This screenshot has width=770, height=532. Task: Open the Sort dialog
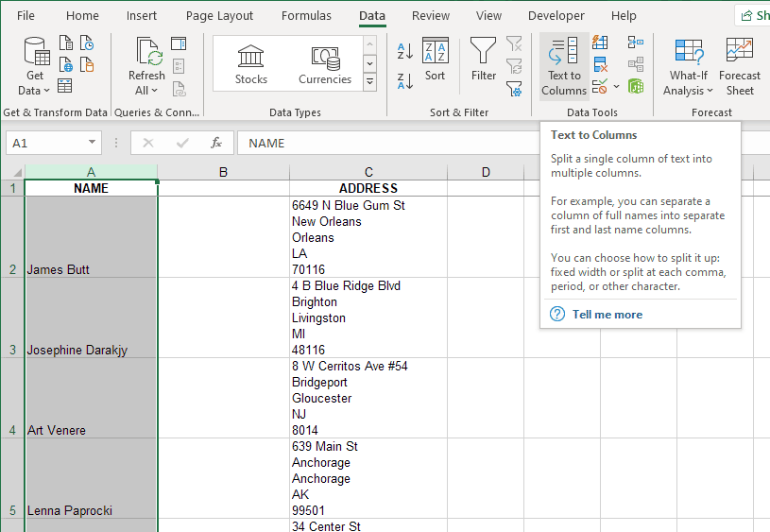pos(436,59)
